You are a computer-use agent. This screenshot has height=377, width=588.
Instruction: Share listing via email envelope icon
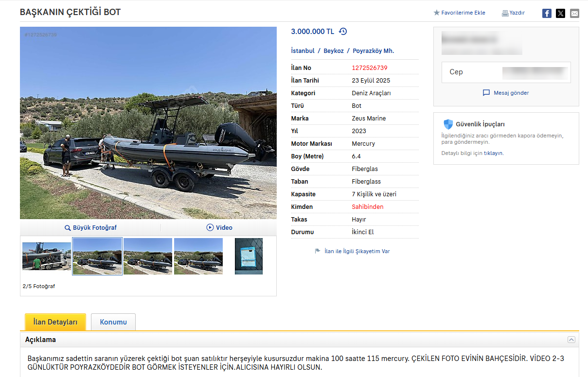click(574, 13)
